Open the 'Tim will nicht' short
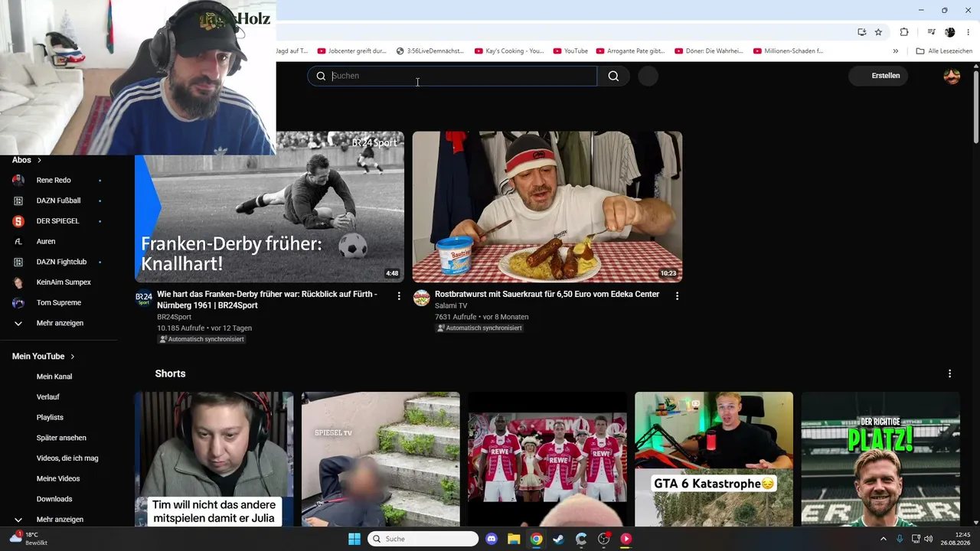This screenshot has height=551, width=980. (214, 459)
